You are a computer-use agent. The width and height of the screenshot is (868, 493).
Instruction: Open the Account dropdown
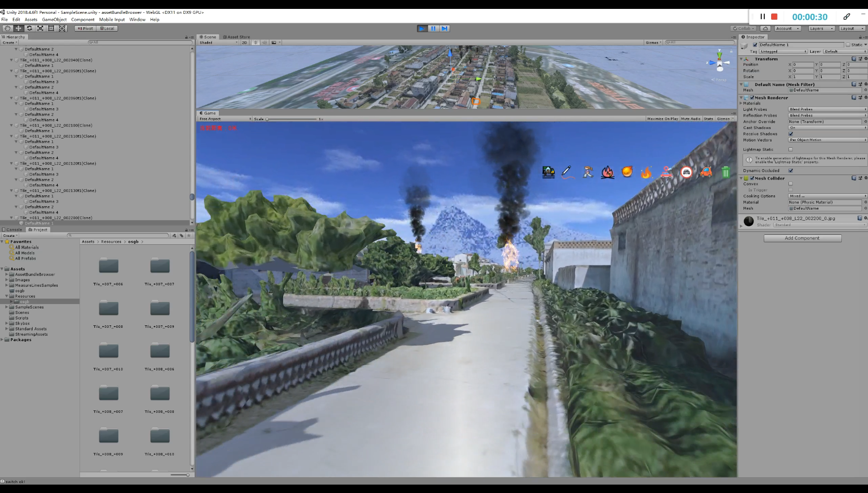787,29
